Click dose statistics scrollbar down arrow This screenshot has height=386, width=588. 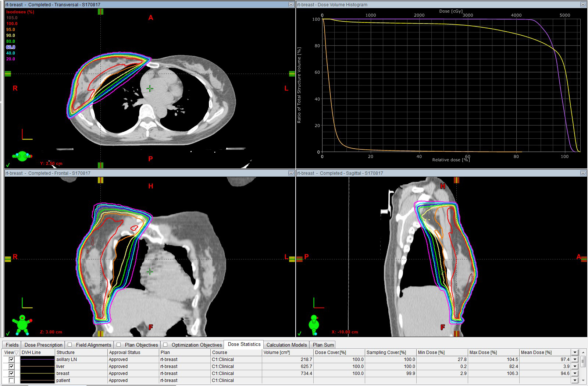click(583, 380)
